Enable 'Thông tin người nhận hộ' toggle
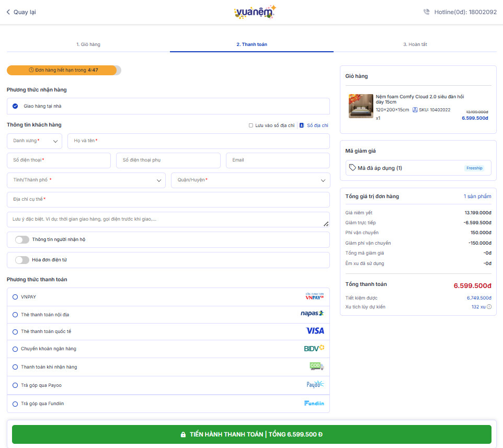The height and width of the screenshot is (448, 503). [22, 239]
